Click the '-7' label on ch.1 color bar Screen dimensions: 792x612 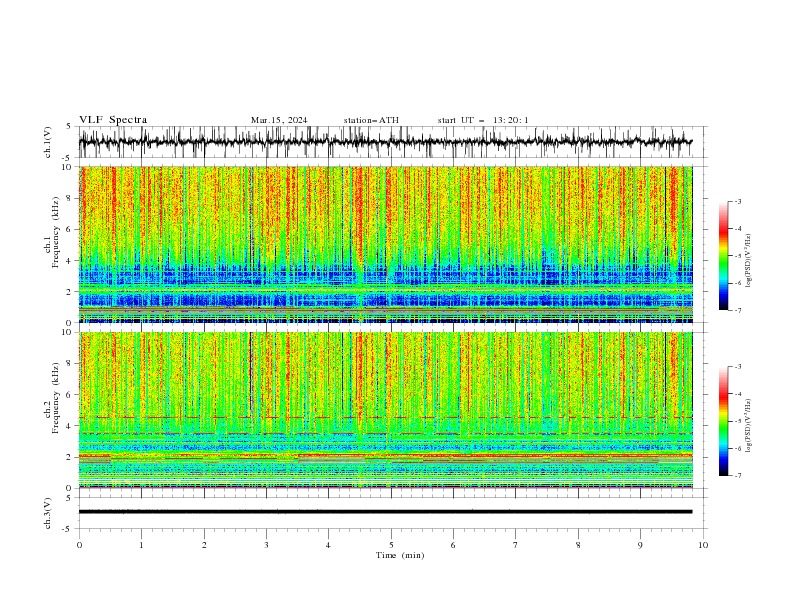(x=738, y=310)
